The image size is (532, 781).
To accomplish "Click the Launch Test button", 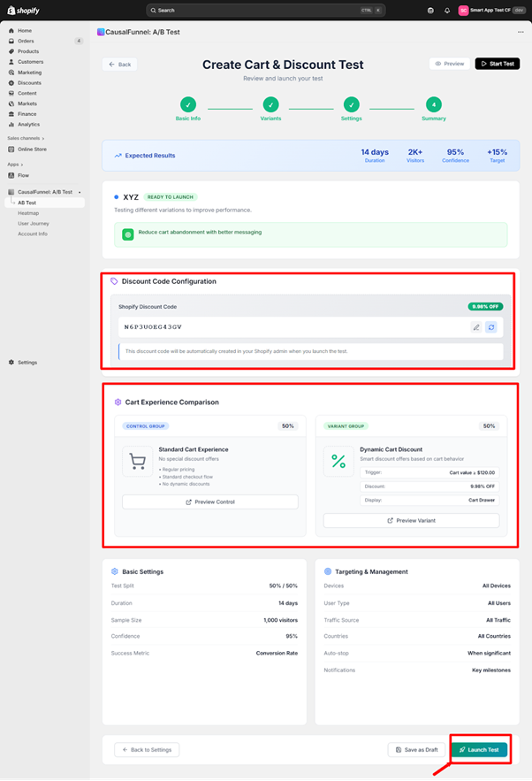I will pos(479,749).
